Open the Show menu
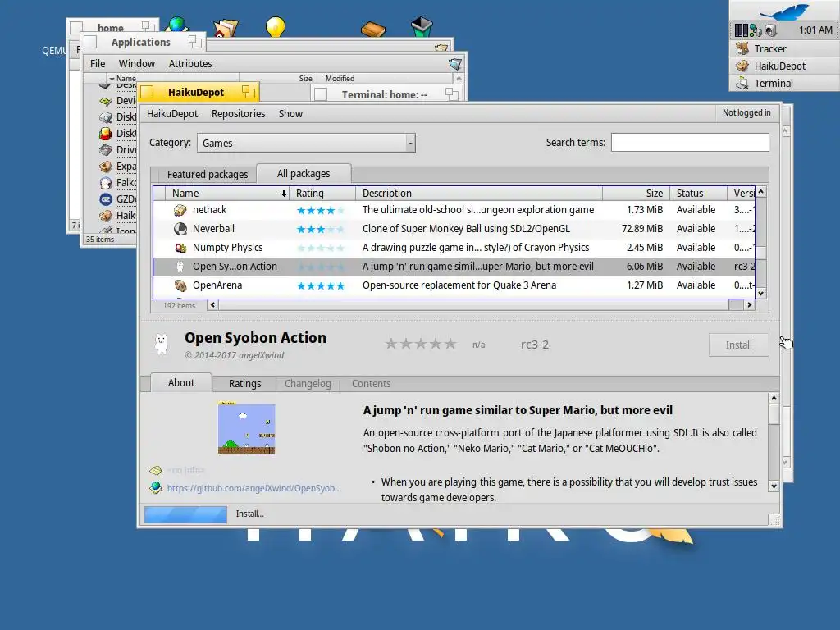The image size is (840, 630). (x=290, y=113)
